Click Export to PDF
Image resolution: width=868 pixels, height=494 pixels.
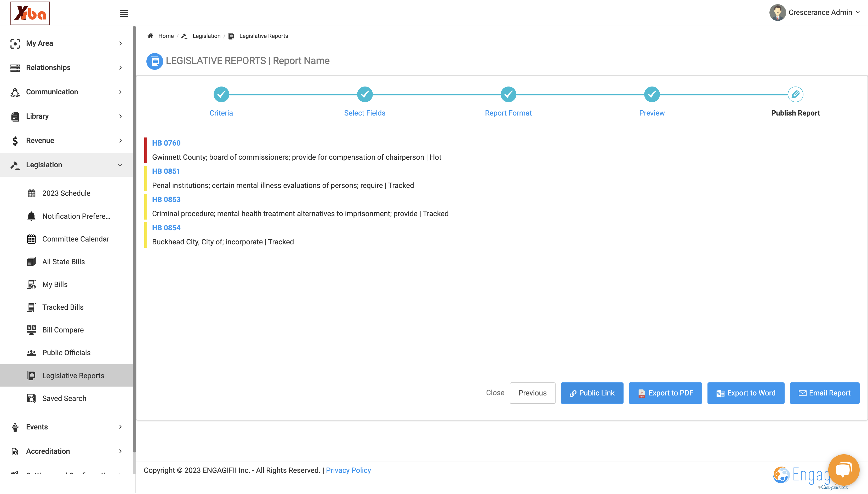coord(665,393)
